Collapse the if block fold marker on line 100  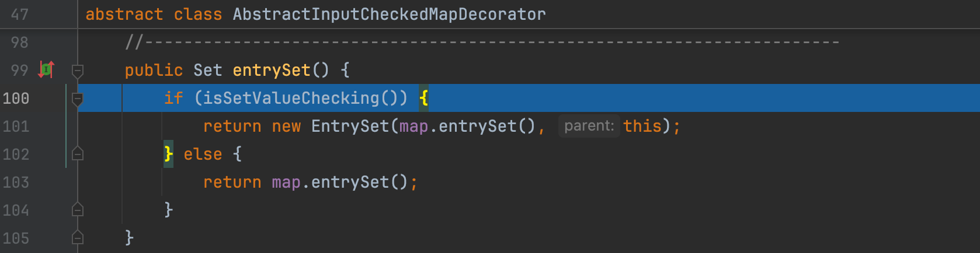(x=77, y=99)
